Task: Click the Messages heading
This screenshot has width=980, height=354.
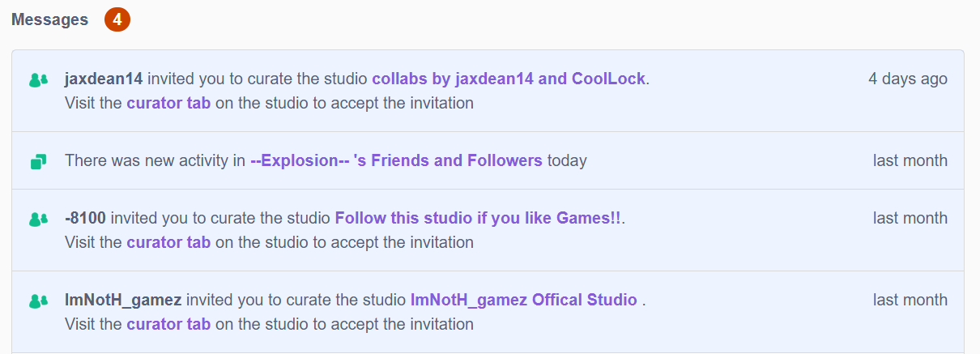Action: coord(49,20)
